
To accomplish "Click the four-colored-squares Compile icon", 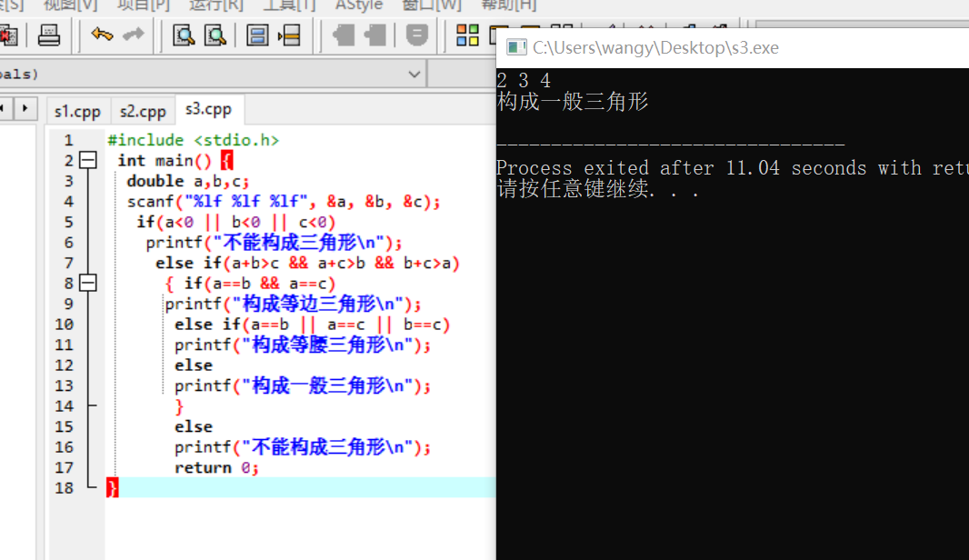I will (x=467, y=35).
